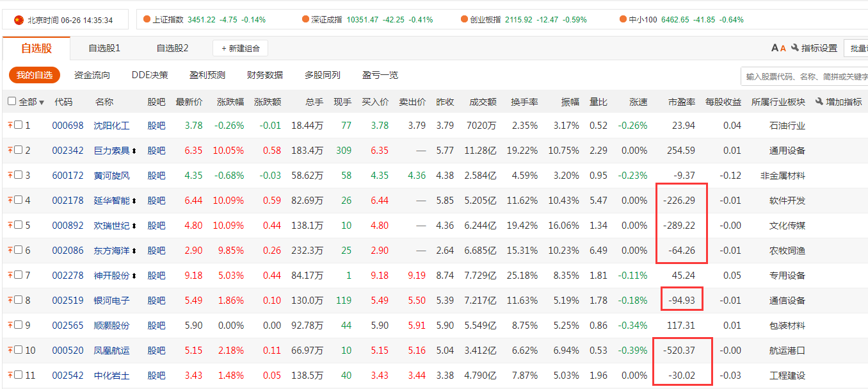This screenshot has height=389, width=868.
Task: Check the box for row 2 巨力索具
Action: tap(19, 150)
